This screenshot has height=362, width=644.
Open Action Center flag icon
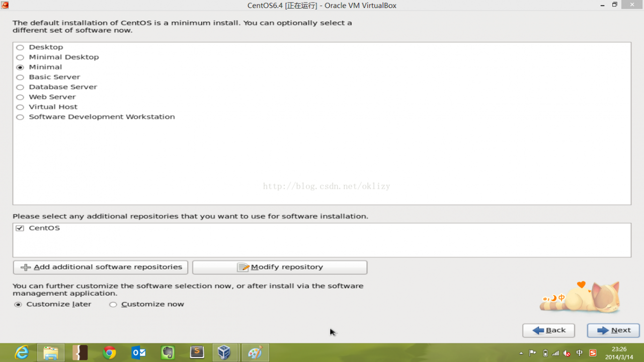tap(532, 353)
